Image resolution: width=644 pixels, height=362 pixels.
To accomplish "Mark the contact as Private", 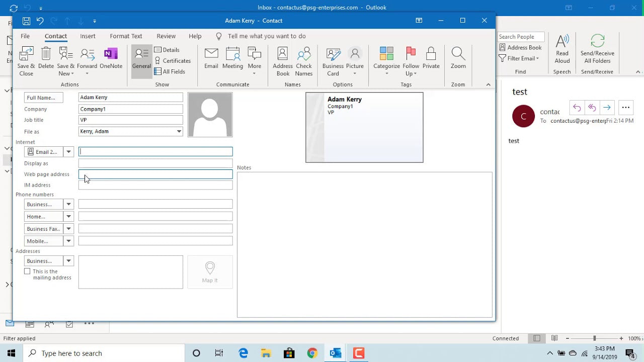I will pos(431,60).
